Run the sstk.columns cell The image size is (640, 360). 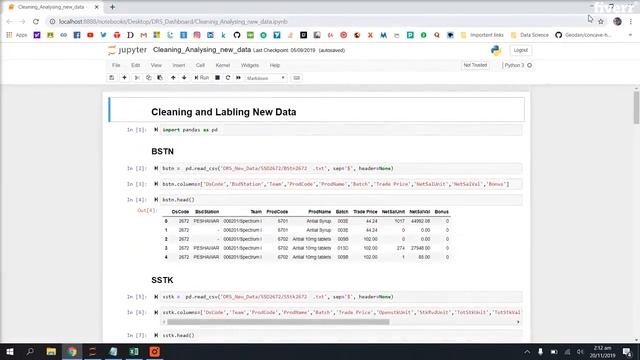pos(156,312)
